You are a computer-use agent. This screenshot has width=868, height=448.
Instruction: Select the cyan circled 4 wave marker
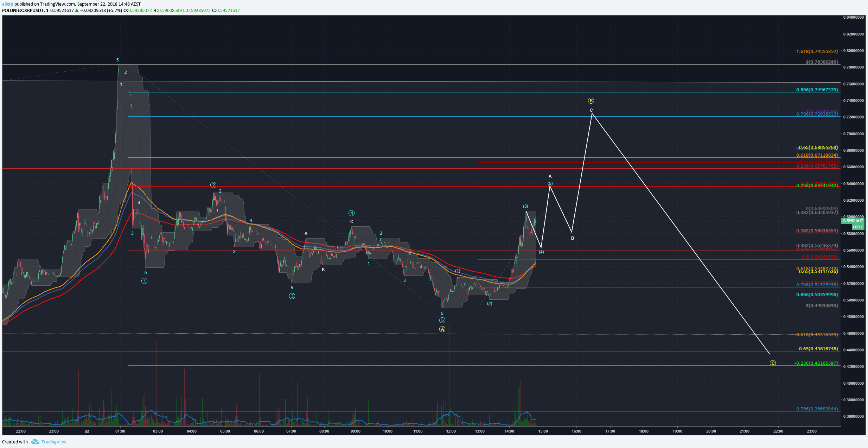click(x=351, y=213)
